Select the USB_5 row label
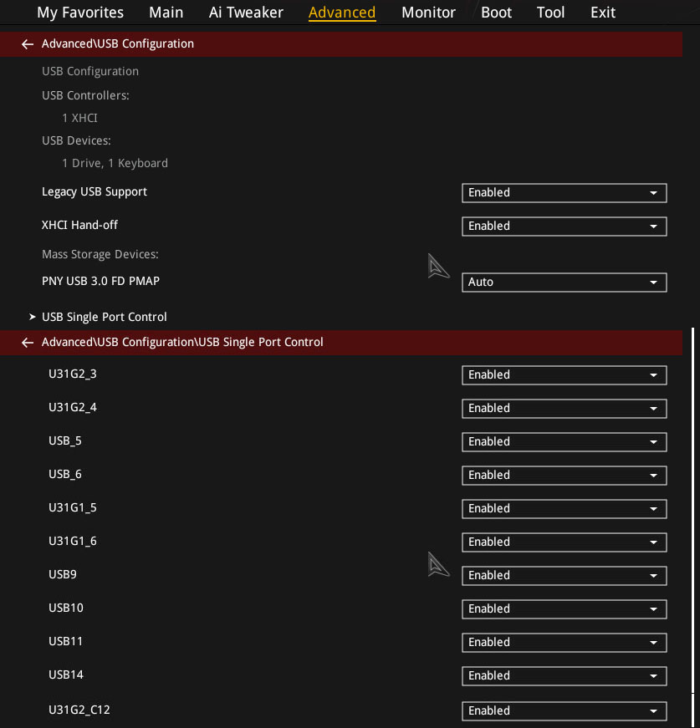 65,441
